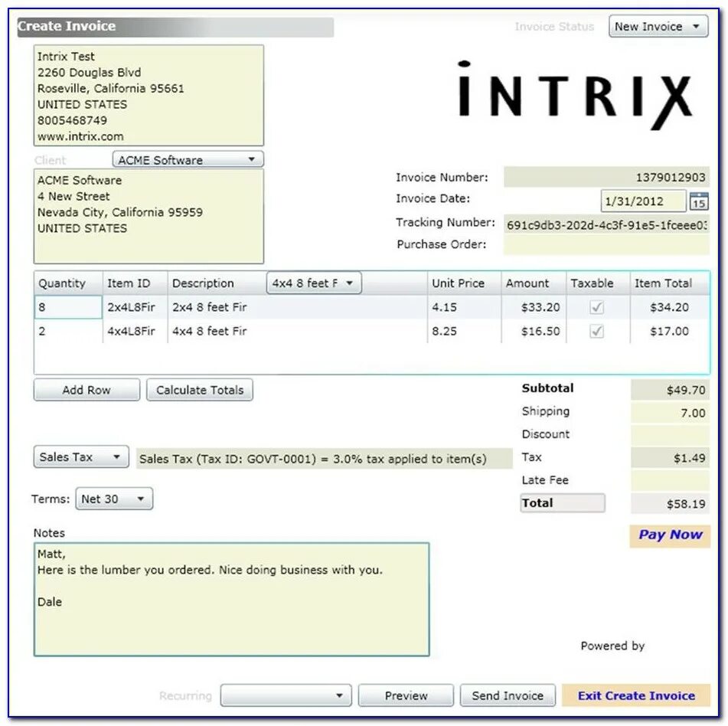Click Unit Price cell 4.15
Image resolution: width=728 pixels, height=726 pixels.
coord(464,307)
